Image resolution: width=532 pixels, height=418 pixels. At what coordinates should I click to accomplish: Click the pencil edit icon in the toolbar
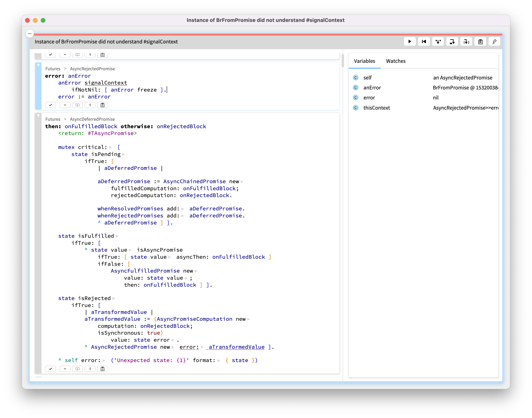click(494, 41)
